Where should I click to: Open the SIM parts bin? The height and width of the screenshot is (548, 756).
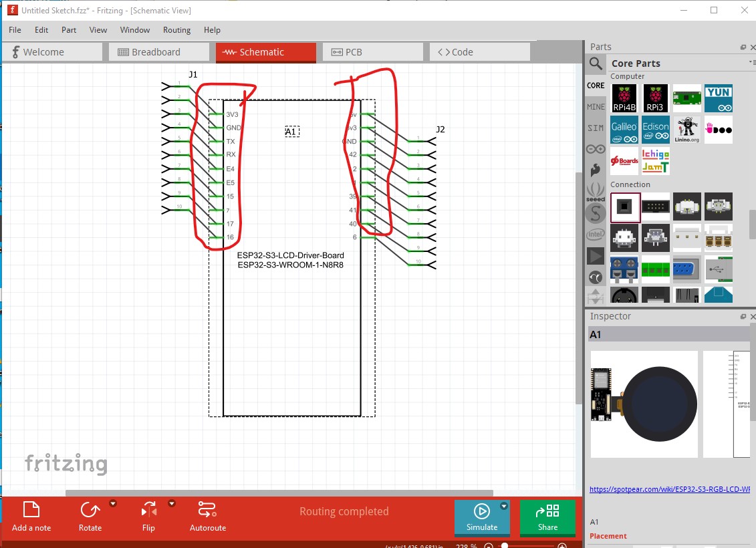click(x=596, y=128)
